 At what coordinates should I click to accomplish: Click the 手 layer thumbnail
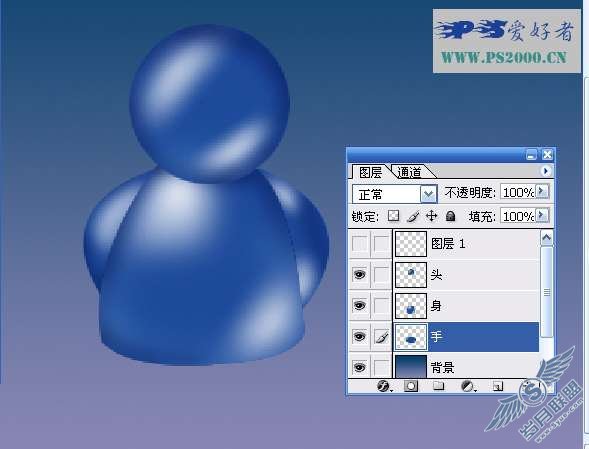pyautogui.click(x=411, y=337)
